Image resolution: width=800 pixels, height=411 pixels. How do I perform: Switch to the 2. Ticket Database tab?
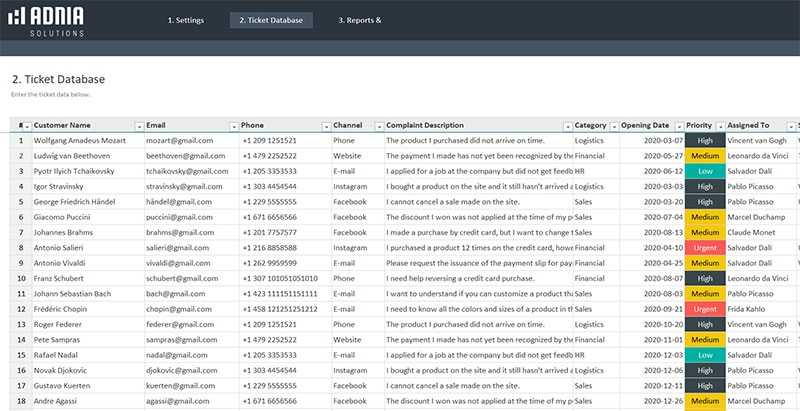pyautogui.click(x=270, y=20)
